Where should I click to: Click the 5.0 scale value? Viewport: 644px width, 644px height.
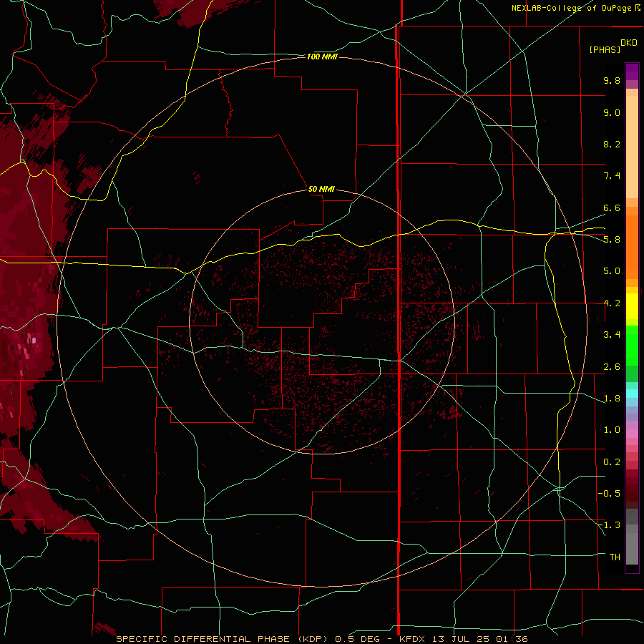coord(612,271)
